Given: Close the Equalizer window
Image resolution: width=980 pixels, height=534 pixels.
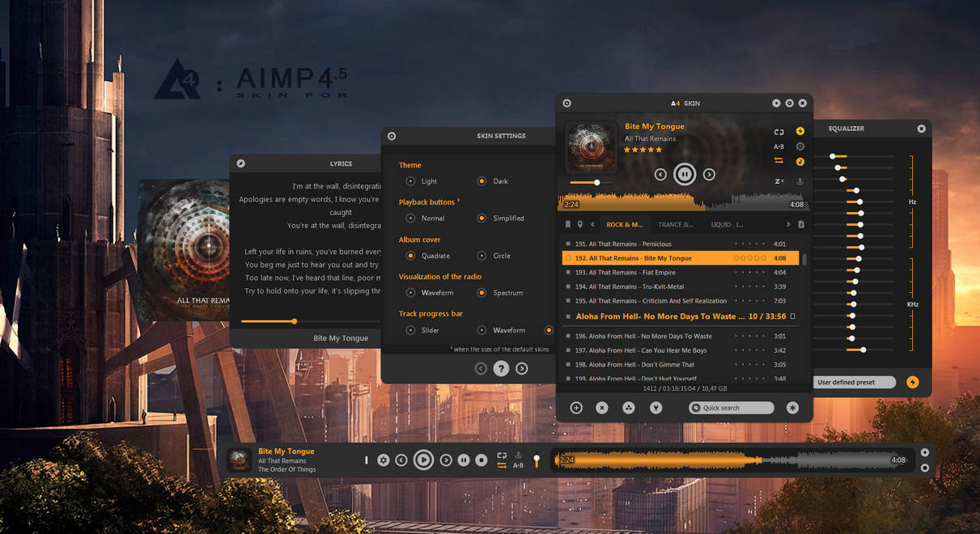Looking at the screenshot, I should [x=921, y=129].
